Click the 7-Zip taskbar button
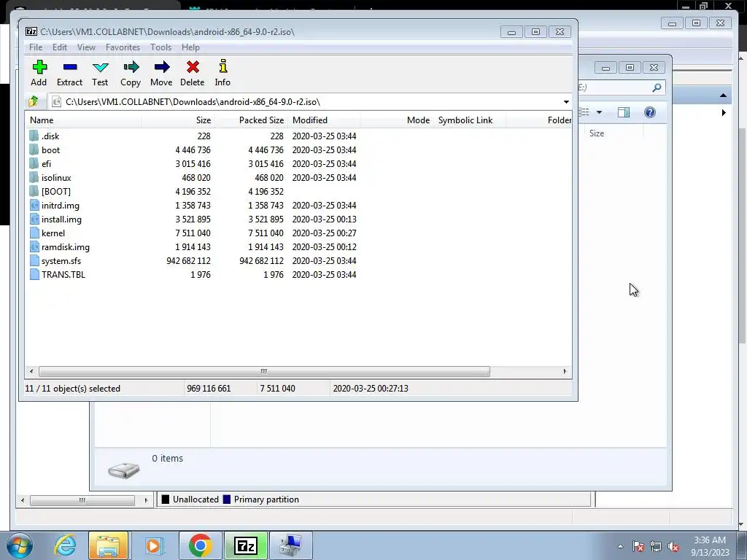Screen dimensions: 747x560 (x=246, y=545)
